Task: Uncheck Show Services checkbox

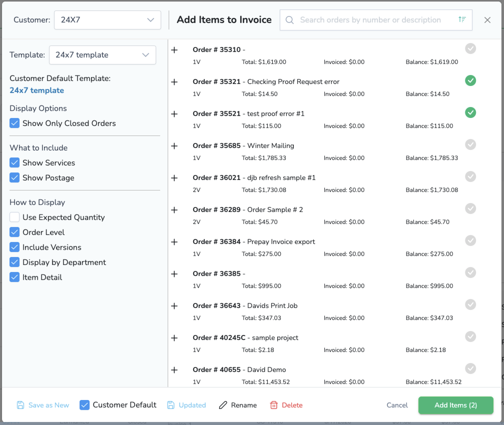Action: [x=15, y=163]
